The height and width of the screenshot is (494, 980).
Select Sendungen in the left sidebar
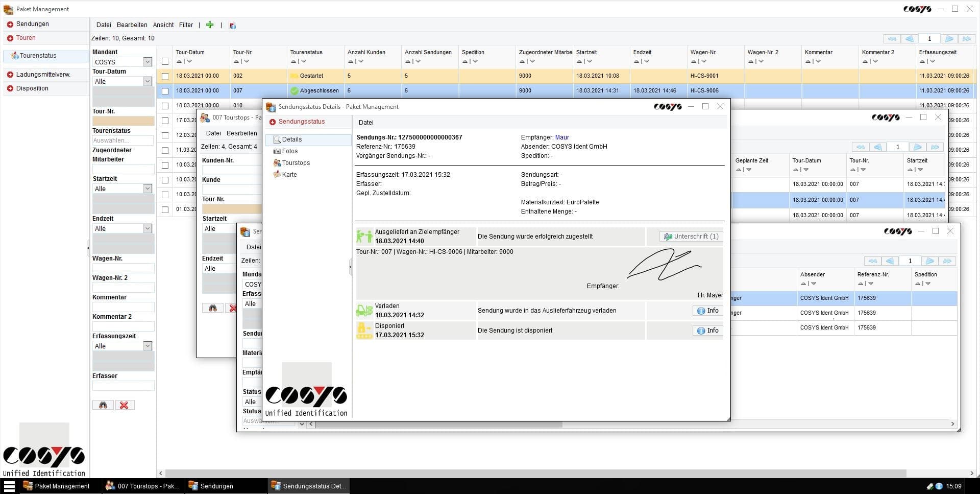[32, 23]
